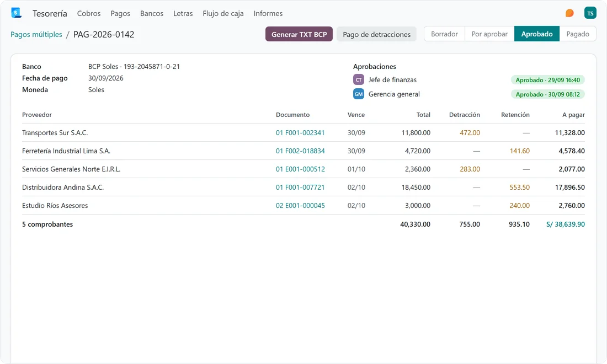Sort by the Proveedor column header
This screenshot has height=364, width=607.
[37, 115]
